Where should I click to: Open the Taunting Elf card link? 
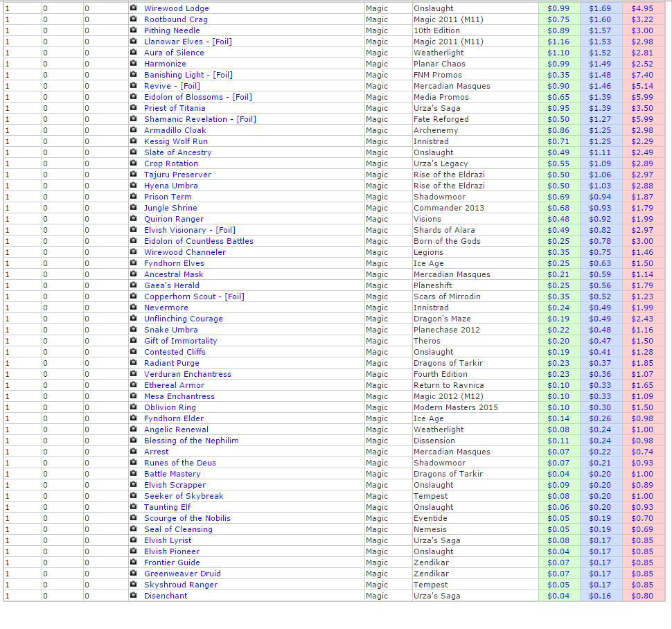click(x=167, y=507)
